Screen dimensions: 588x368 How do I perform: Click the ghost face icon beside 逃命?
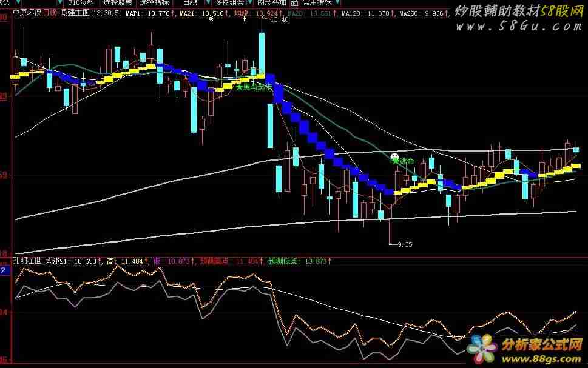point(394,156)
